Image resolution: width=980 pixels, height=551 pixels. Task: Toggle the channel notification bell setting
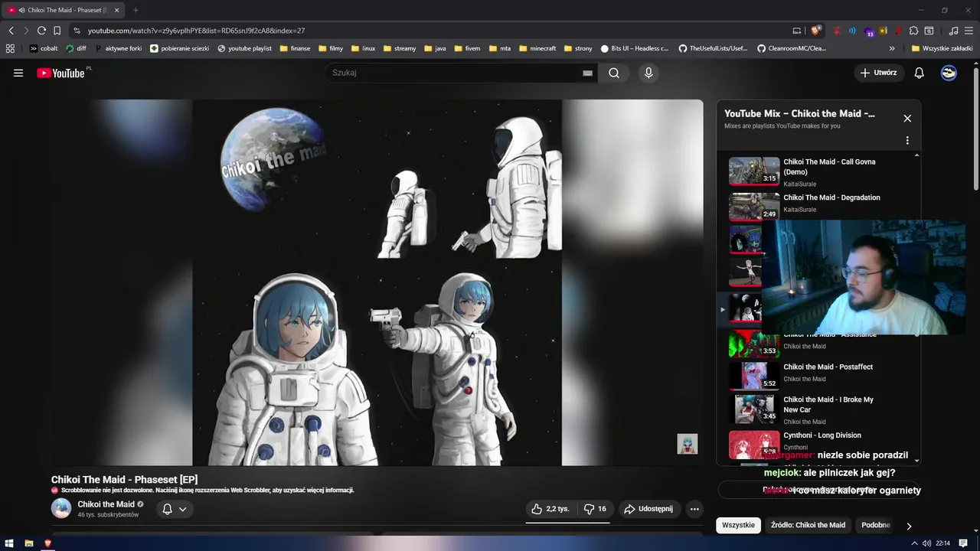click(175, 509)
